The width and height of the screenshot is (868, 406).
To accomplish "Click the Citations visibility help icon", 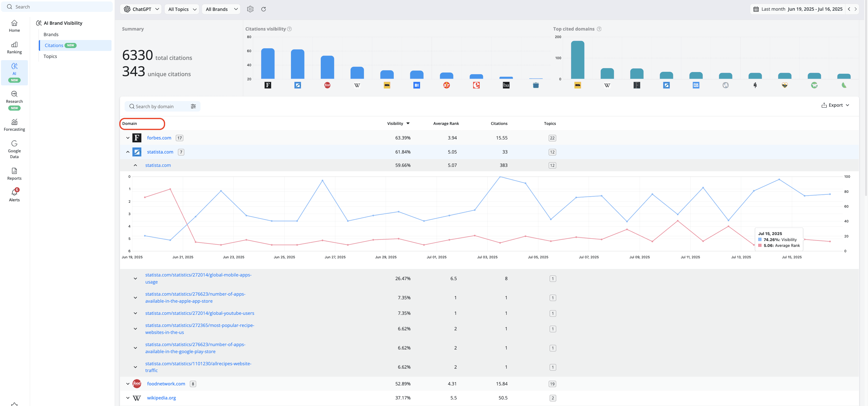I will [289, 29].
